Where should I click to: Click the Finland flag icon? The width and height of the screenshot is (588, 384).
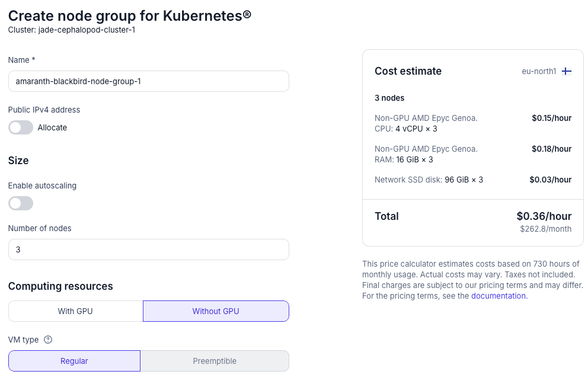(567, 71)
